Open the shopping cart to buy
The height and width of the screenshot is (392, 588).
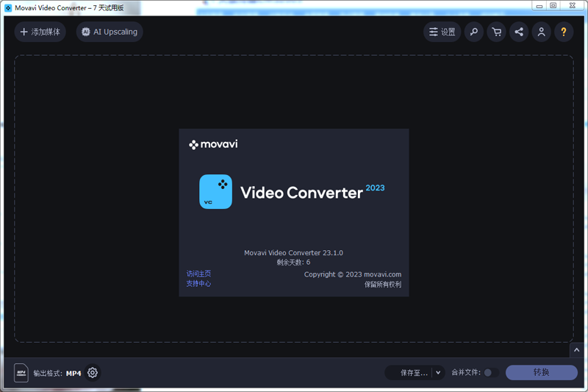pos(496,32)
